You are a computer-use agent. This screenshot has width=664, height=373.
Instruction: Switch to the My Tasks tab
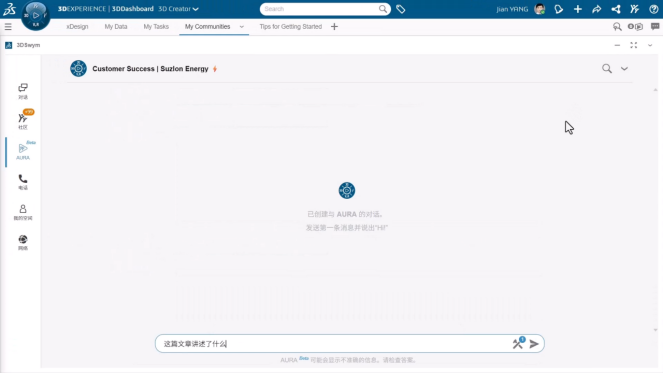[x=156, y=27]
